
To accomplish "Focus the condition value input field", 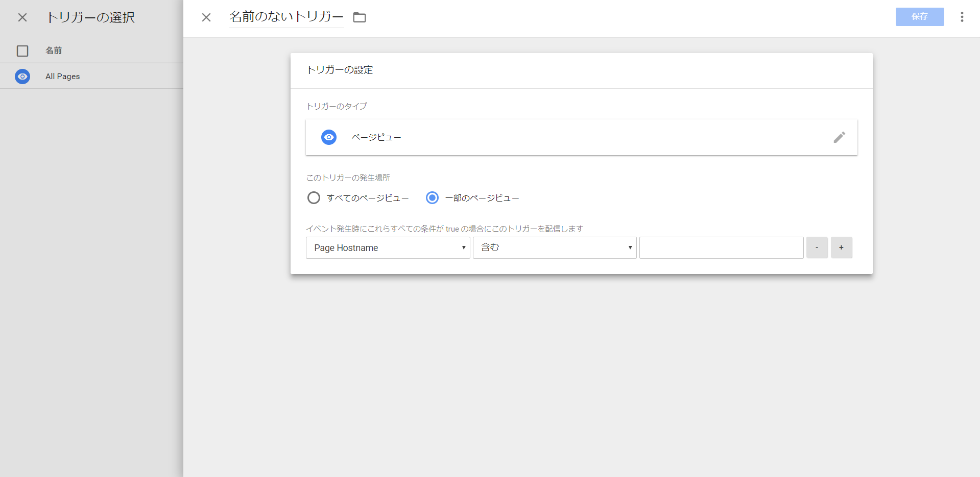I will (721, 247).
